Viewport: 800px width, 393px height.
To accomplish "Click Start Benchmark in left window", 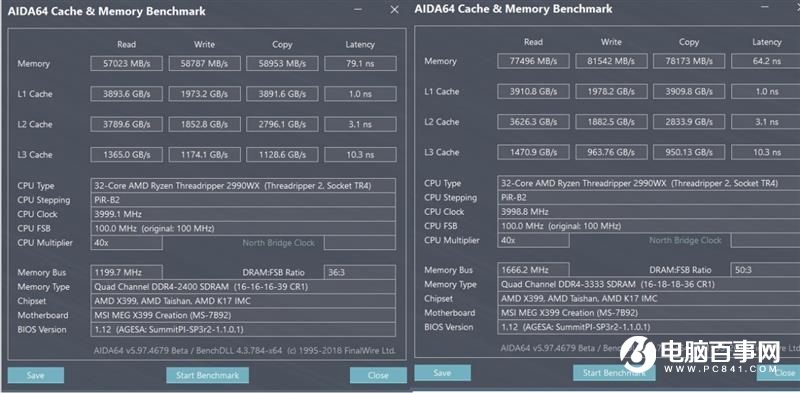I will point(208,375).
